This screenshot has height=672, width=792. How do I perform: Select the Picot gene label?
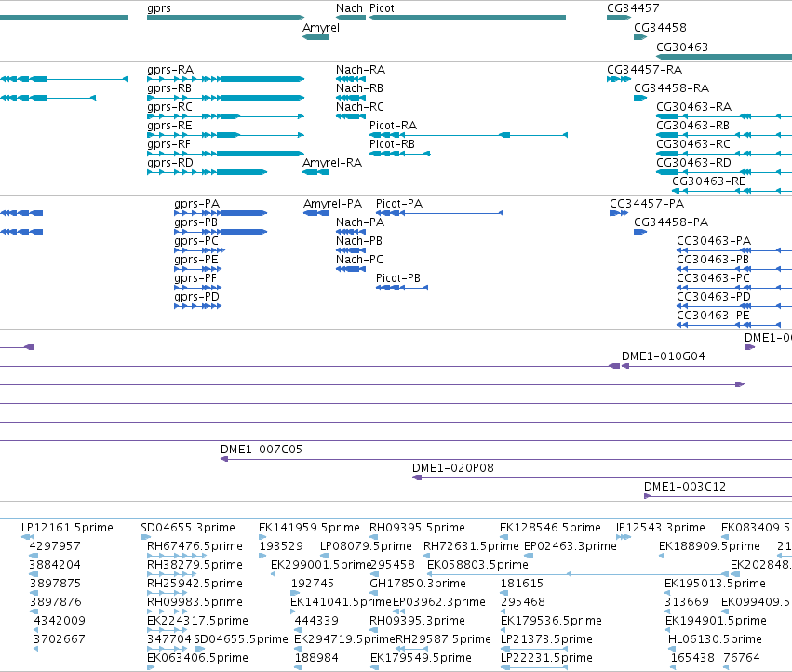382,8
